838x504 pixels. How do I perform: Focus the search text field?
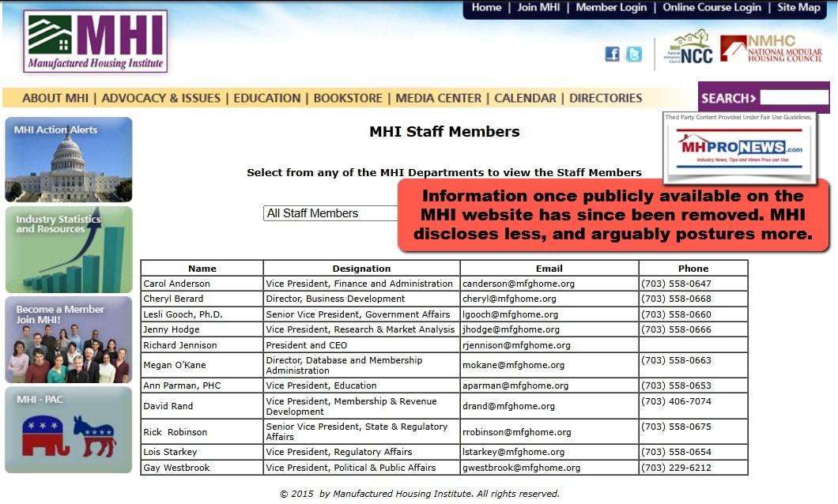(x=795, y=97)
